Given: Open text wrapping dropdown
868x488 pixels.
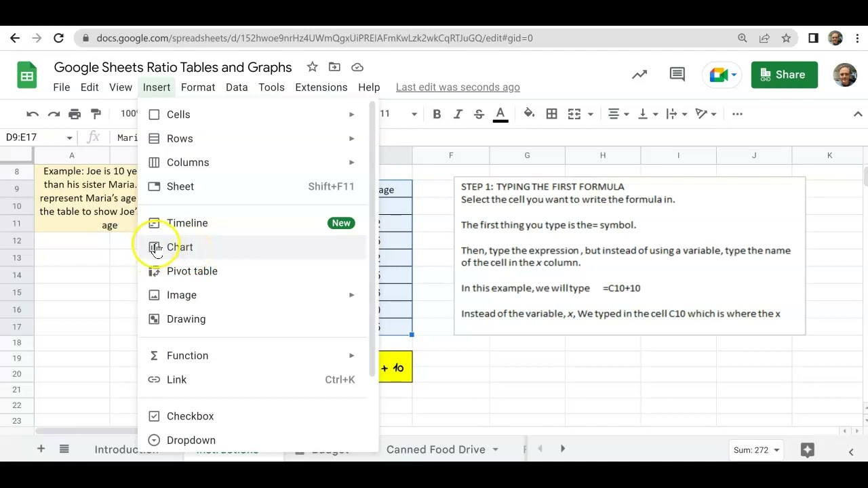Looking at the screenshot, I should pyautogui.click(x=677, y=114).
